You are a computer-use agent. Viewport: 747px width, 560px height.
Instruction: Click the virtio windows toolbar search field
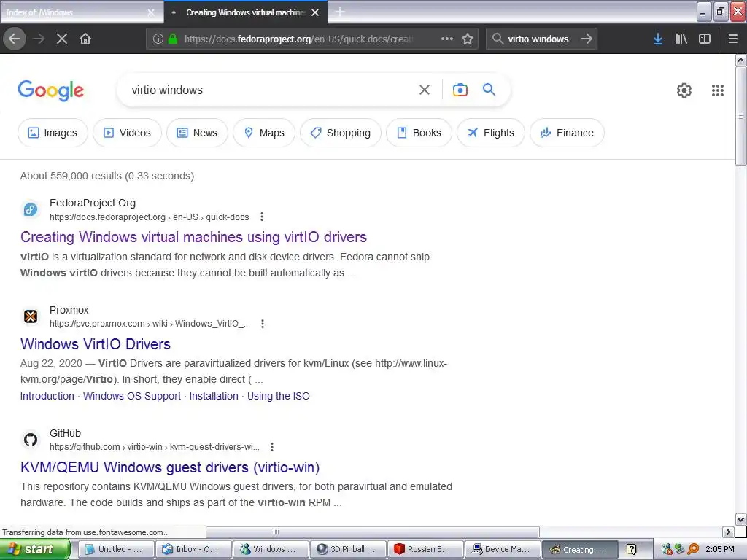(538, 39)
